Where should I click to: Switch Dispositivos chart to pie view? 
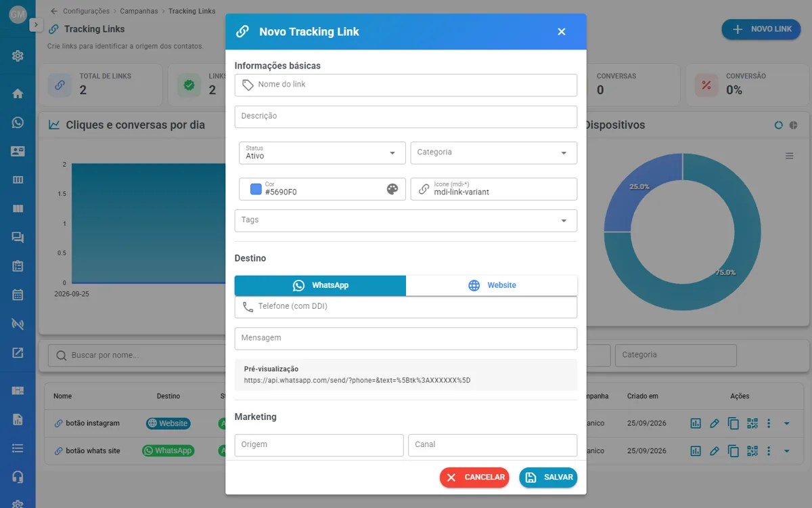point(794,125)
